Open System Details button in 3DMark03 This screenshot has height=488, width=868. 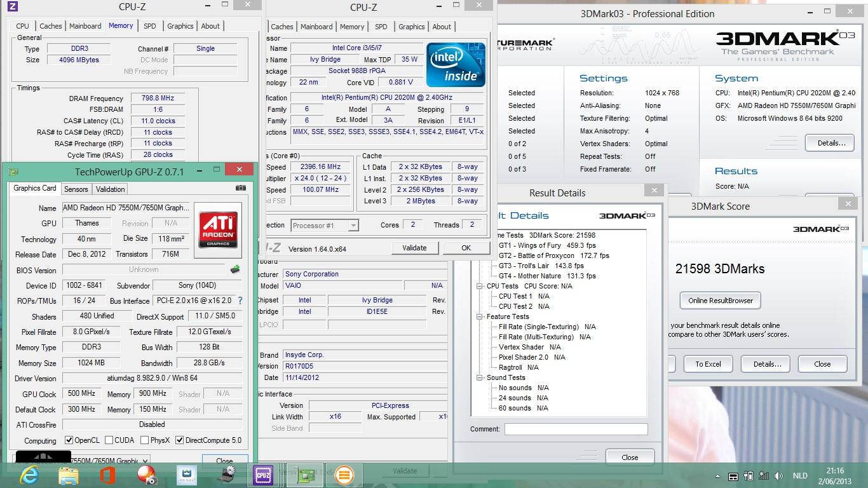(x=829, y=143)
